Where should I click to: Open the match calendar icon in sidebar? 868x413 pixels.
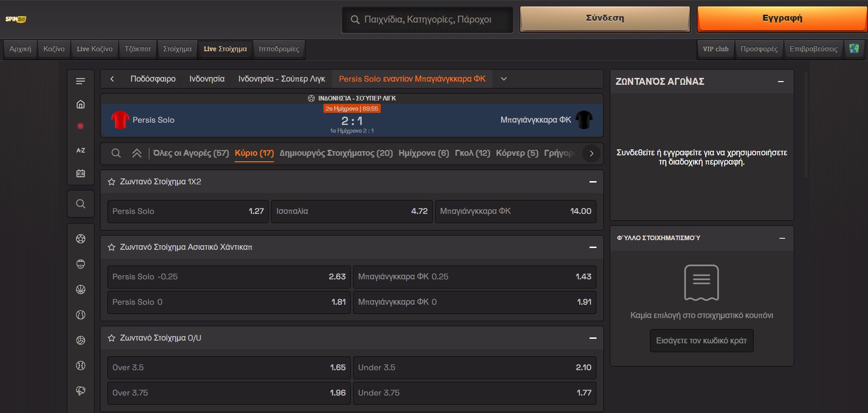tap(81, 173)
